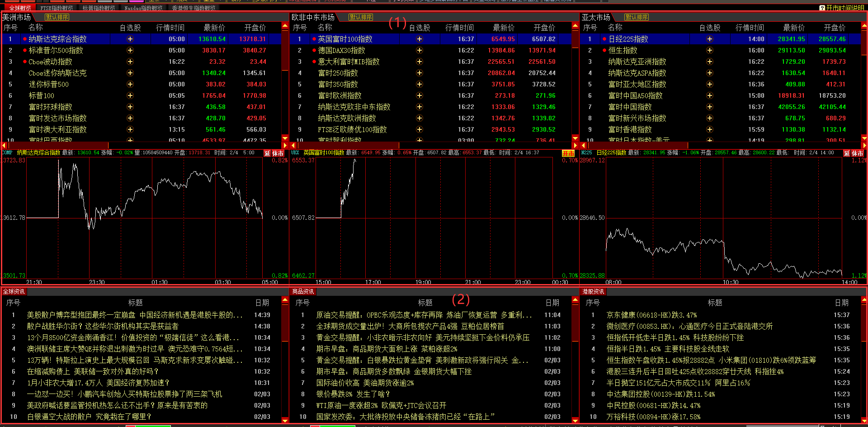This screenshot has width=868, height=427.
Task: Select the 意大利富时MIB指数 row
Action: click(x=349, y=62)
